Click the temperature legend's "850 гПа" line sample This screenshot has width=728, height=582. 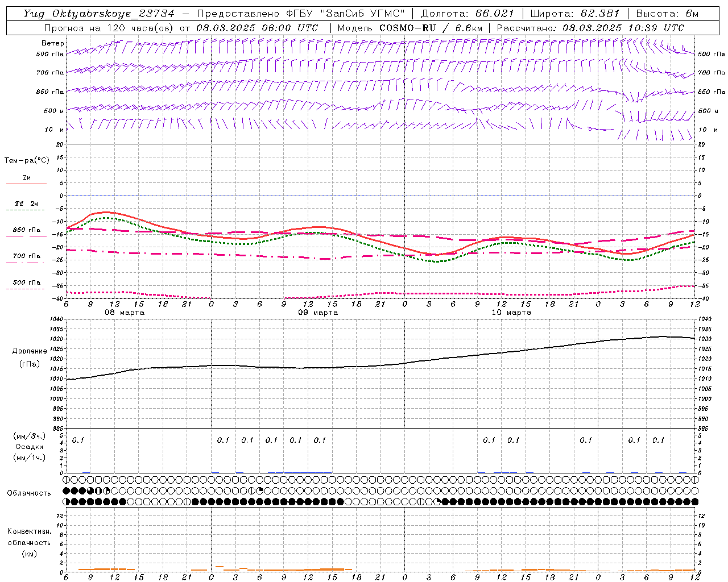tap(25, 236)
